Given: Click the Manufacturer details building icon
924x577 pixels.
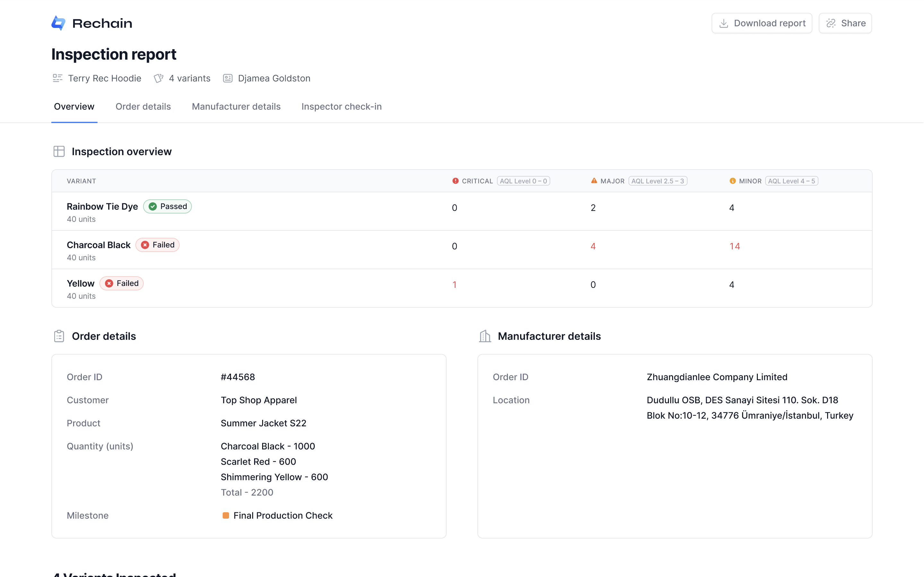Looking at the screenshot, I should pos(485,336).
